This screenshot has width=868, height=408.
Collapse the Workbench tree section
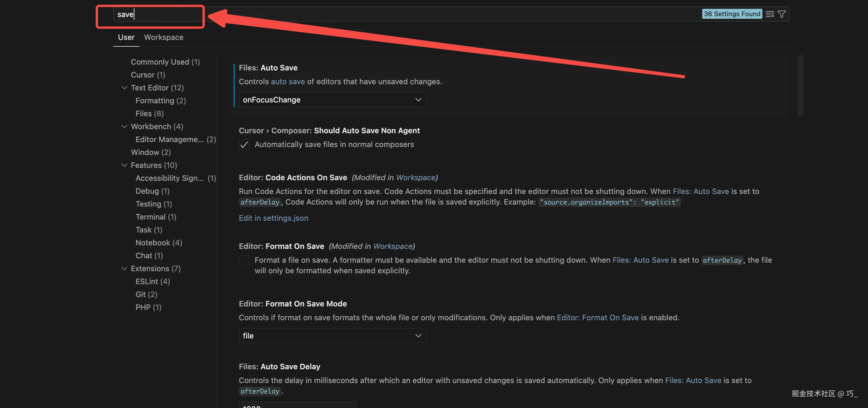point(124,127)
